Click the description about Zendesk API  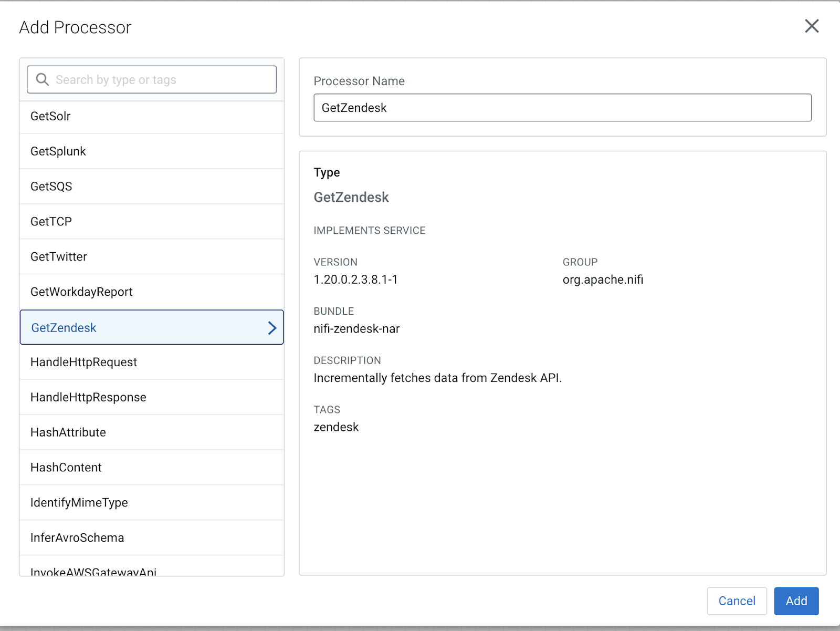[x=437, y=378]
